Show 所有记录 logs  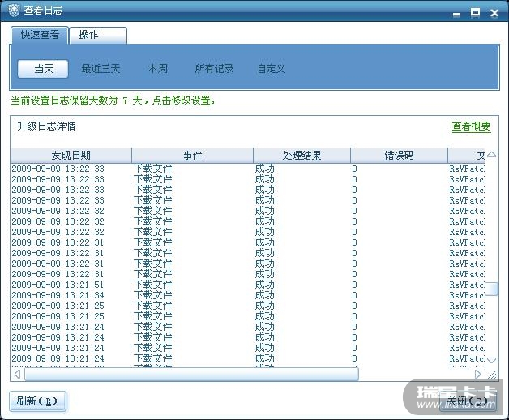pyautogui.click(x=214, y=69)
